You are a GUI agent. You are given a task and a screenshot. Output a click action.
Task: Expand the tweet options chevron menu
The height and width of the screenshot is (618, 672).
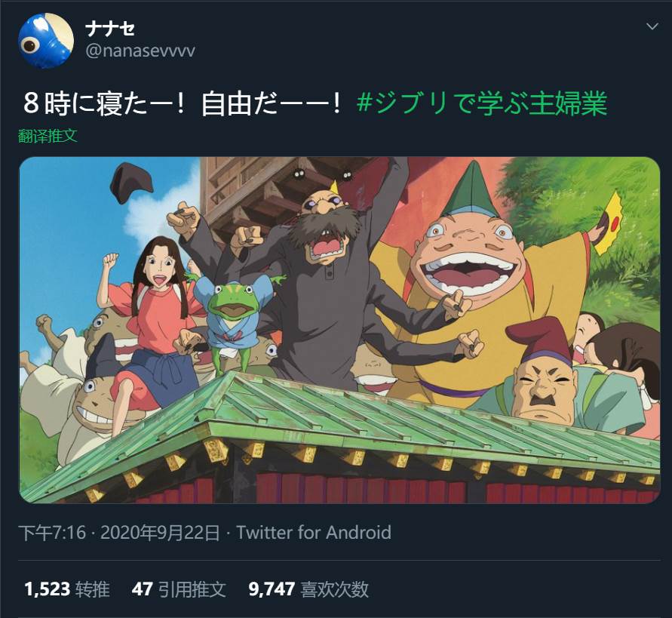point(652,26)
